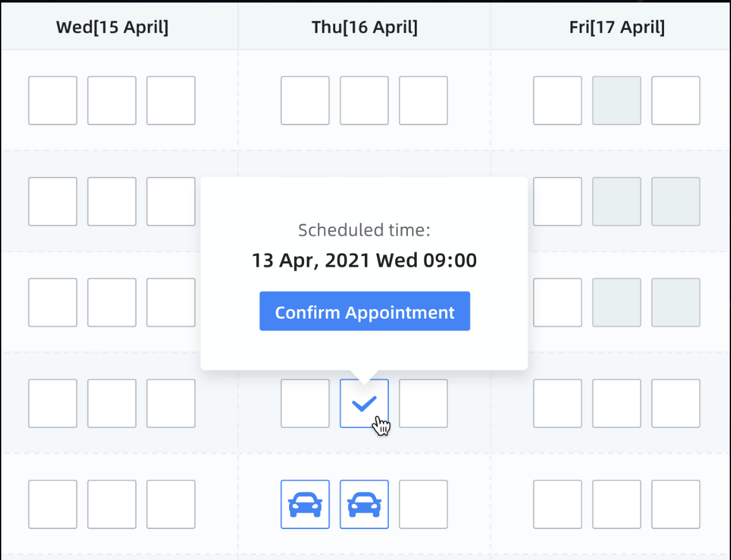Tick the middle slot in Thursday's top row

(x=364, y=100)
